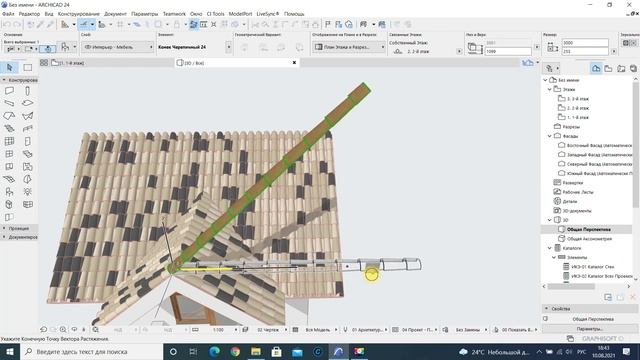Select the Column tool

pos(27,90)
